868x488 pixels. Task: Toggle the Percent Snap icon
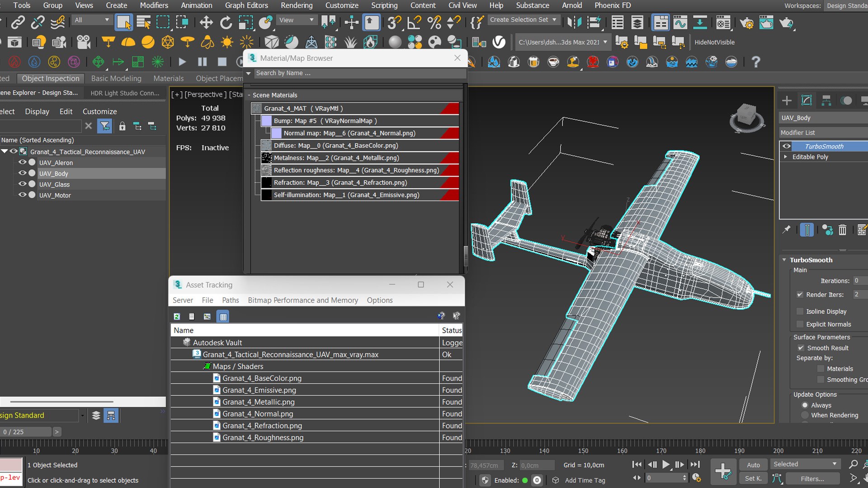pos(434,22)
